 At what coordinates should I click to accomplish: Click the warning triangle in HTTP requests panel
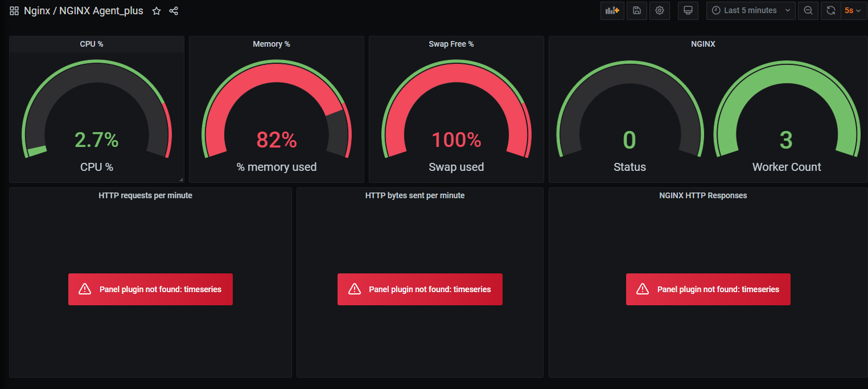pos(85,289)
